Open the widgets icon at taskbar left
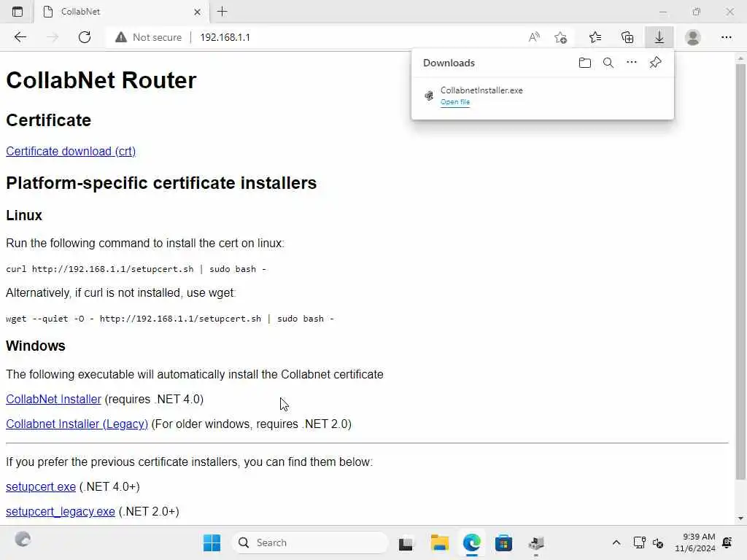The width and height of the screenshot is (747, 560). point(23,540)
